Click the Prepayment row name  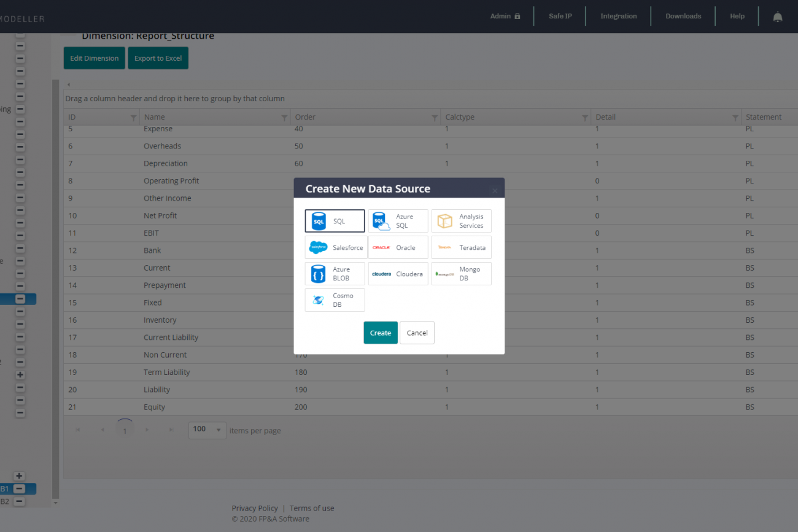click(x=165, y=285)
